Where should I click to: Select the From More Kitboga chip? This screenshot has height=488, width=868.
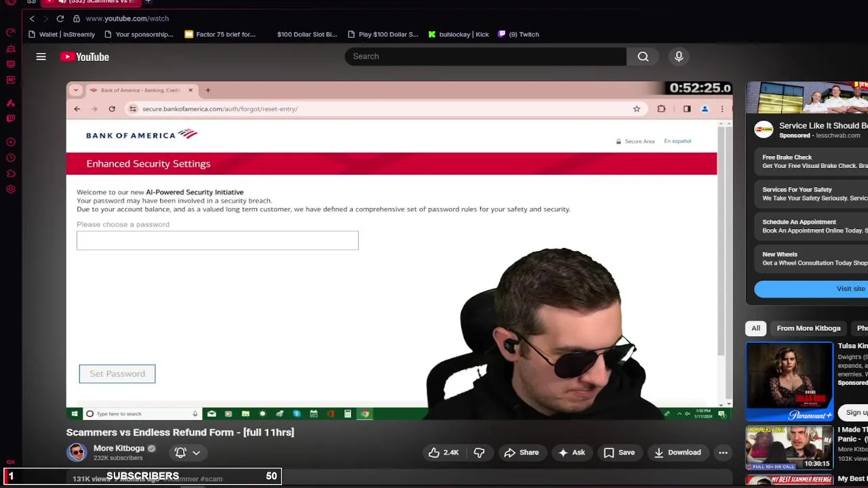pyautogui.click(x=808, y=328)
